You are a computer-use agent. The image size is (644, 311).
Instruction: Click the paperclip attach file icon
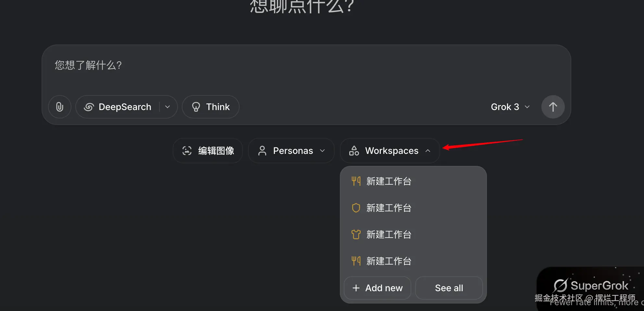60,107
